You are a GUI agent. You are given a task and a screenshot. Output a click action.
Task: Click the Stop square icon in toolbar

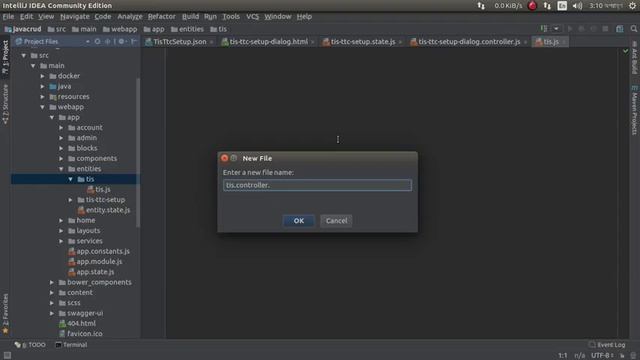click(x=605, y=29)
